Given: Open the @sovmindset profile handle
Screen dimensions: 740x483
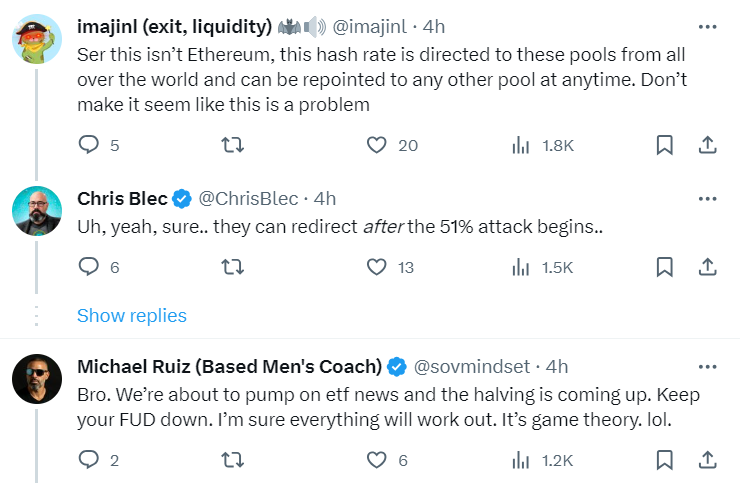Looking at the screenshot, I should (x=472, y=365).
